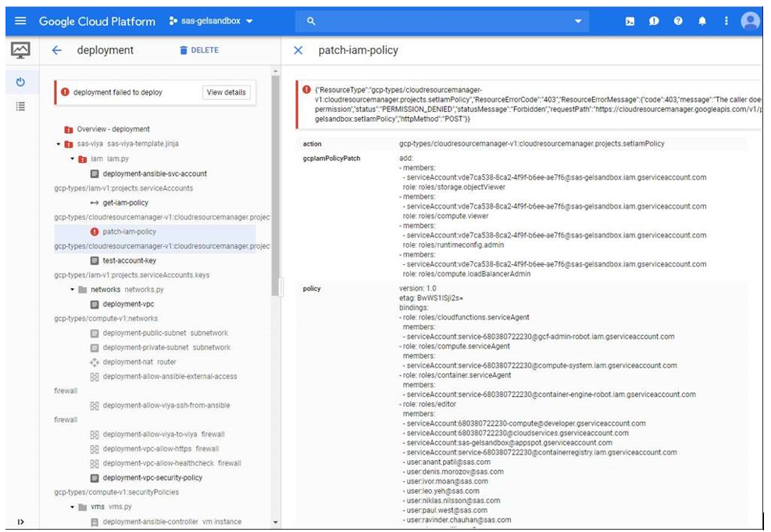Collapse the iam iam.py node

[73, 159]
